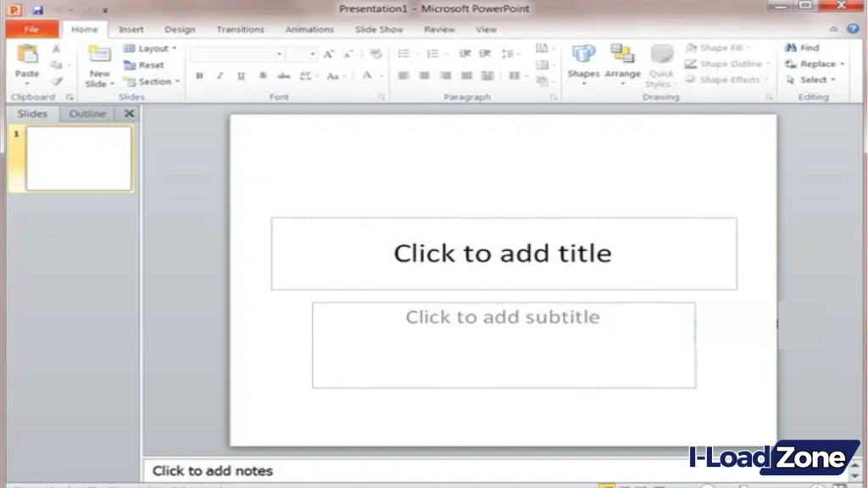Enable underline formatting
This screenshot has height=488, width=868.
click(x=241, y=75)
